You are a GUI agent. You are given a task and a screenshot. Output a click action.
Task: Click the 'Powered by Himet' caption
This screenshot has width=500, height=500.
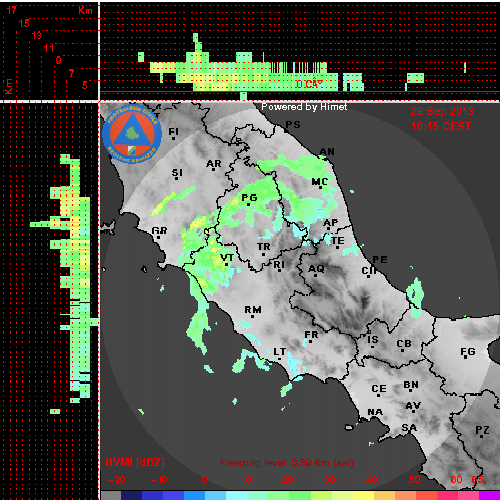(304, 107)
